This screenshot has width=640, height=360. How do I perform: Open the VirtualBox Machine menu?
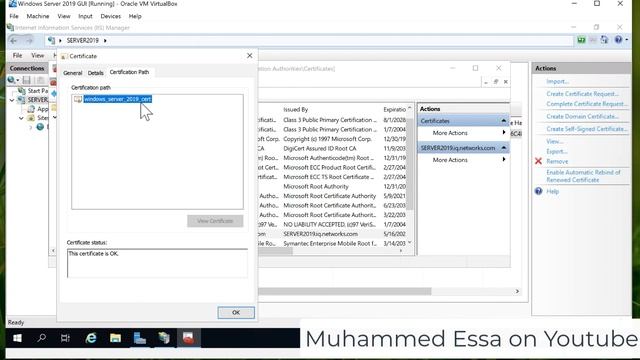coord(38,16)
